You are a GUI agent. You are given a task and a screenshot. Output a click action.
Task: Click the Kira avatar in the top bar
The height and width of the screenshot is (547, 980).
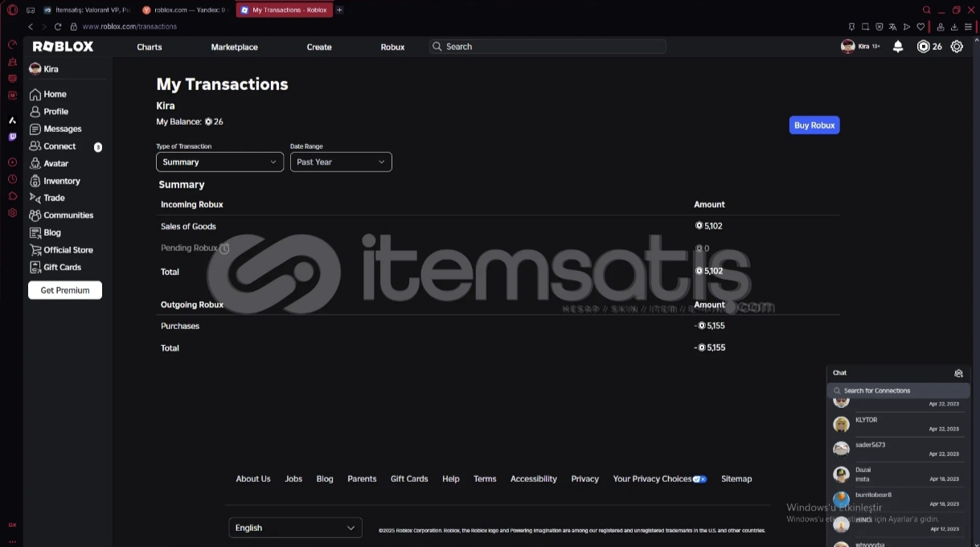point(847,47)
